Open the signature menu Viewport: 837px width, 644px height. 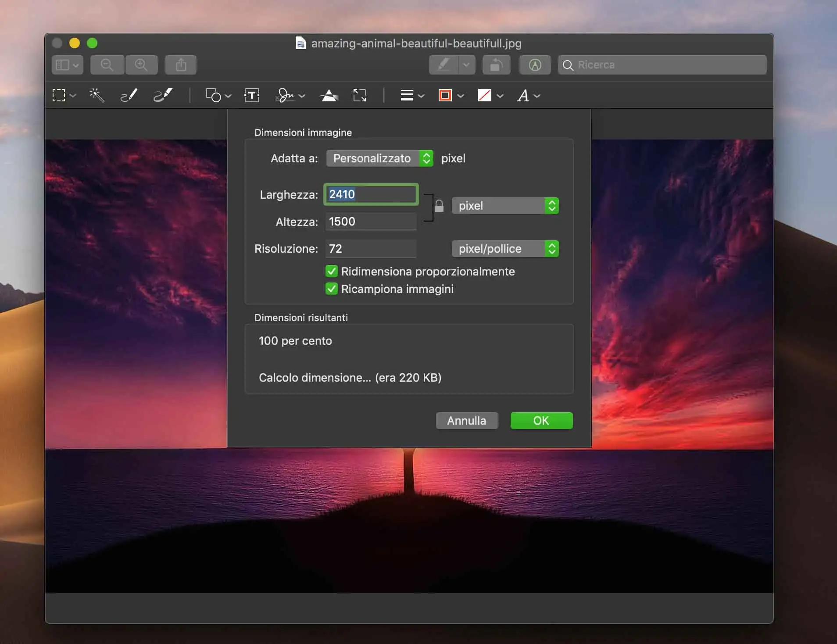click(x=290, y=95)
